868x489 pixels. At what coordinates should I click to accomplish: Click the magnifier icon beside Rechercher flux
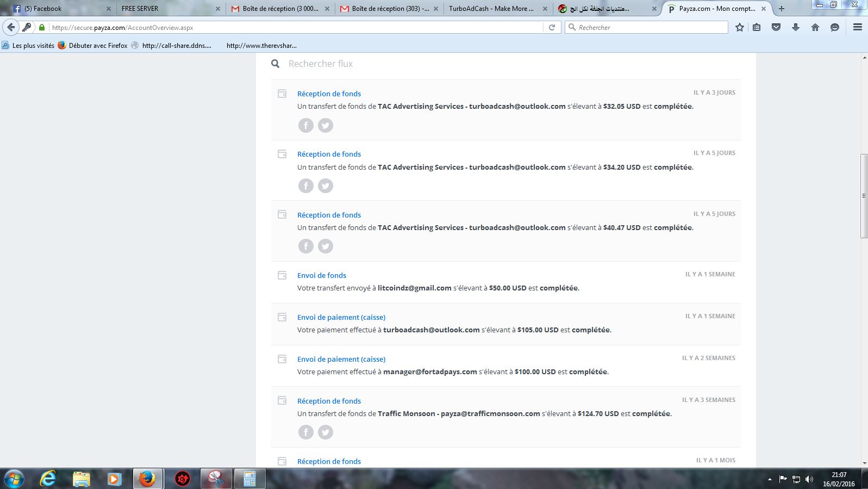(276, 64)
